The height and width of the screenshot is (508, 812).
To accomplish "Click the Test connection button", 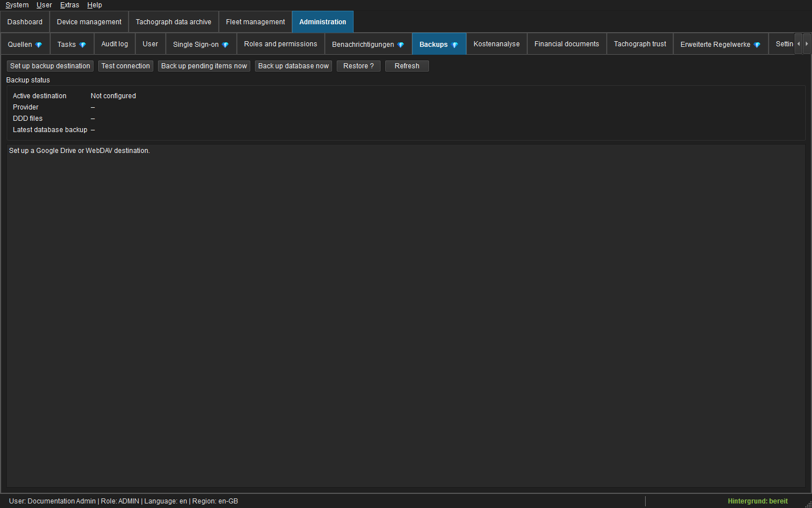I will 126,66.
